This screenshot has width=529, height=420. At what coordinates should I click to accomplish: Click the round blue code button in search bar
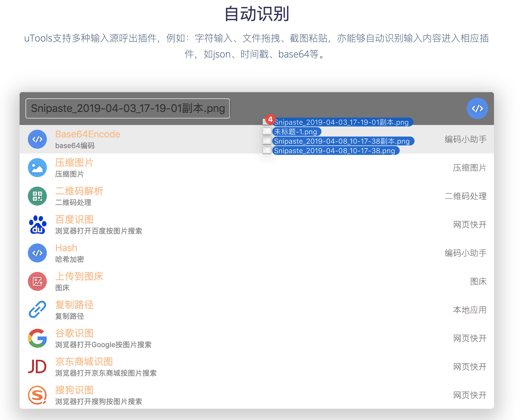[x=477, y=108]
